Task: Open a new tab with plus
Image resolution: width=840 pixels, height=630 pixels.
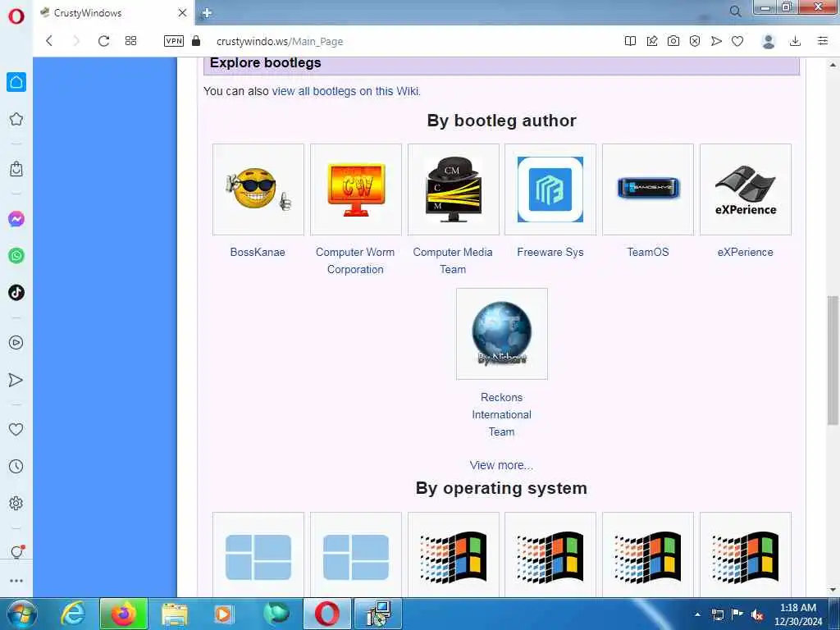Action: [x=208, y=13]
